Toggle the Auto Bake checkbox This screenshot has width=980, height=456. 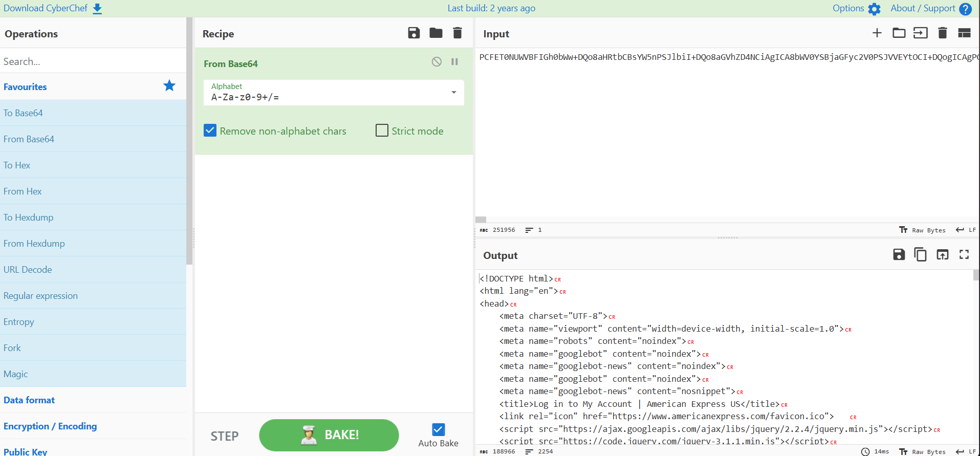(x=438, y=429)
